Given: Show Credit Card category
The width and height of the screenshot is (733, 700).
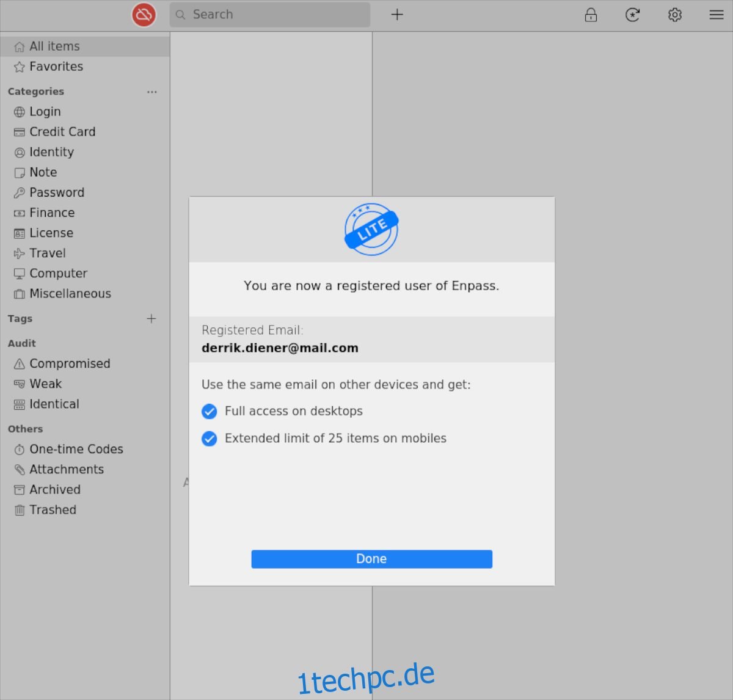Looking at the screenshot, I should pyautogui.click(x=85, y=132).
